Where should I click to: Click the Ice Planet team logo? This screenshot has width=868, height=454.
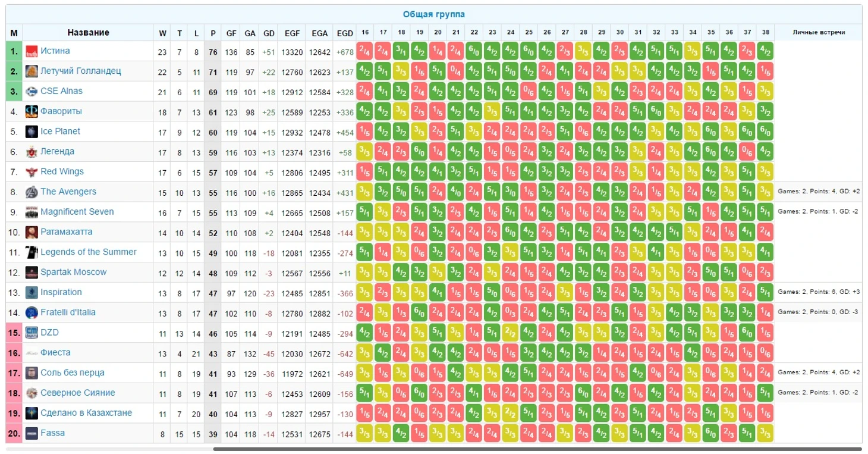point(32,131)
